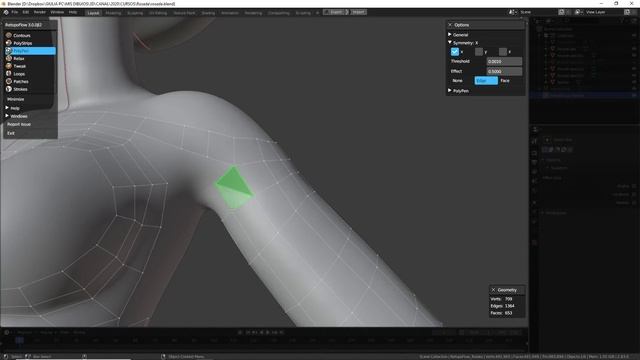Viewport: 640px width, 360px height.
Task: Click the symmetry Threshold value field
Action: 504,61
